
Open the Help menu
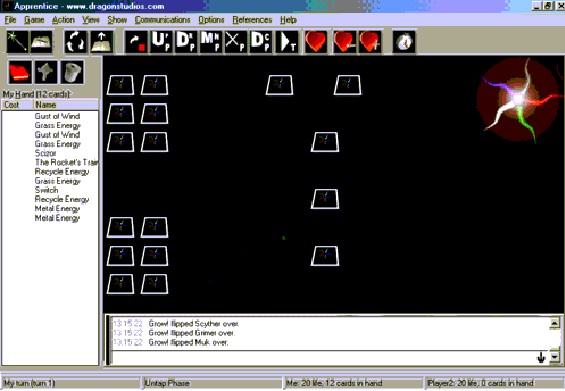(288, 20)
